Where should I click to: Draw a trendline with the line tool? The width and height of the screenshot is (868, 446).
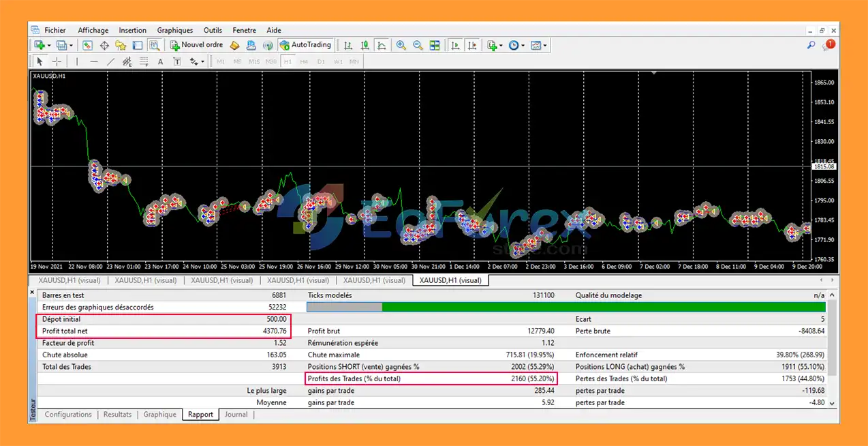click(x=110, y=61)
